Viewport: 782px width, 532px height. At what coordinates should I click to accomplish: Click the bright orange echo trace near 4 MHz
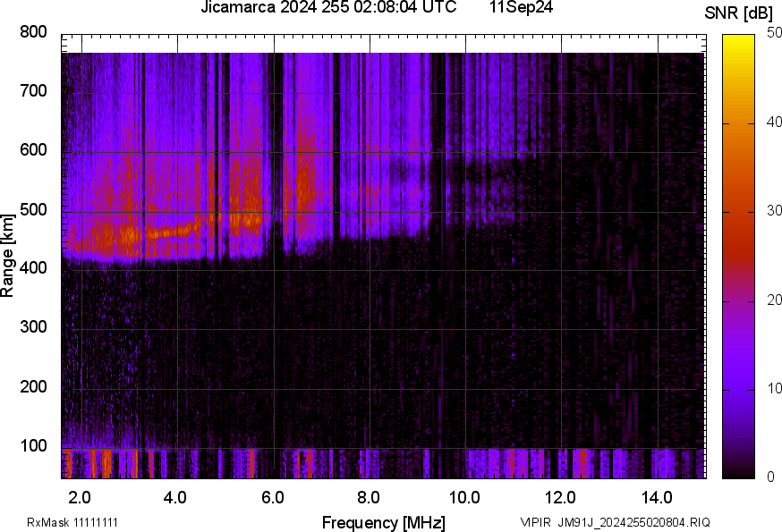(x=170, y=232)
